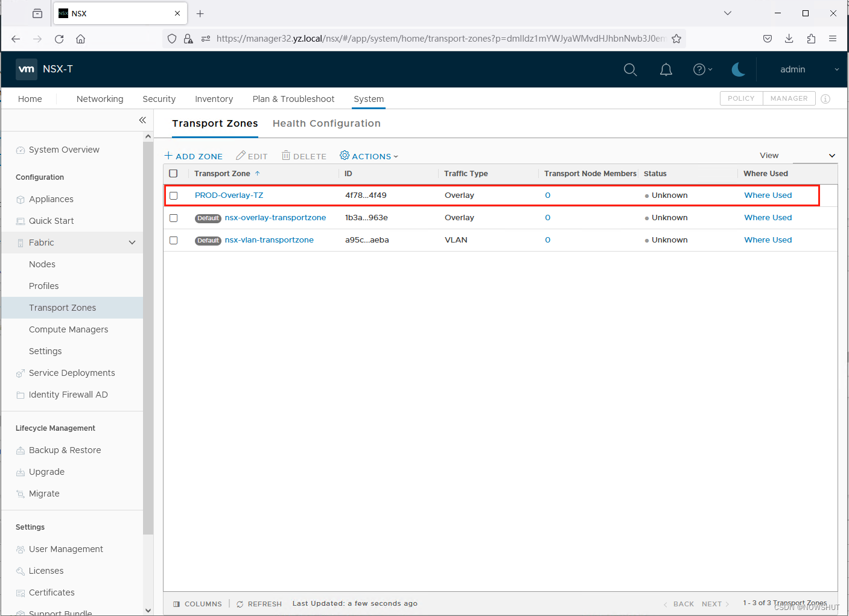Save page to Pocket icon

[x=768, y=39]
